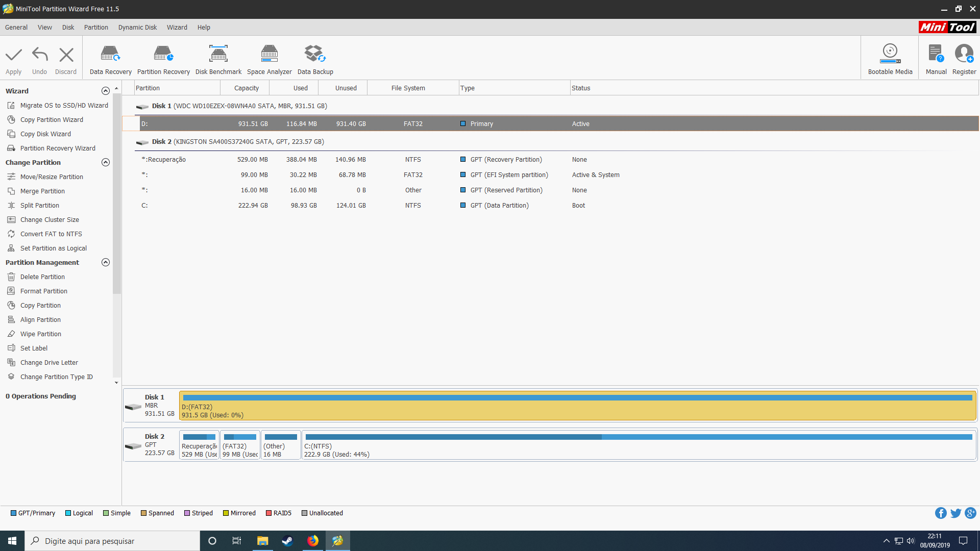Open the Google Plus icon
The image size is (980, 551).
(971, 513)
